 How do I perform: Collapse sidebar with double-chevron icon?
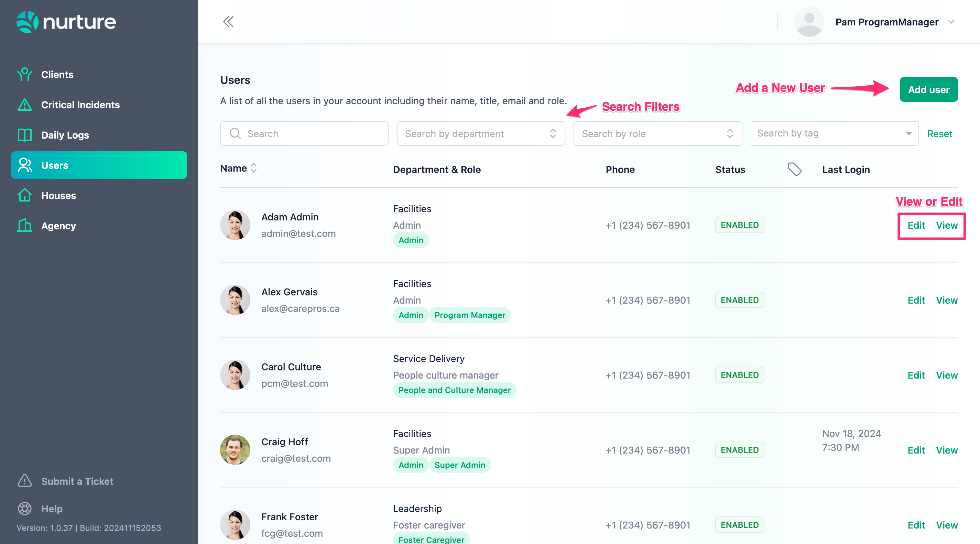tap(228, 22)
